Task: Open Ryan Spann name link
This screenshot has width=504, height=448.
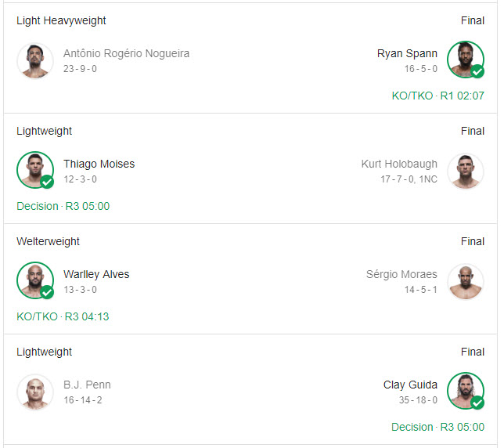Action: (x=407, y=53)
